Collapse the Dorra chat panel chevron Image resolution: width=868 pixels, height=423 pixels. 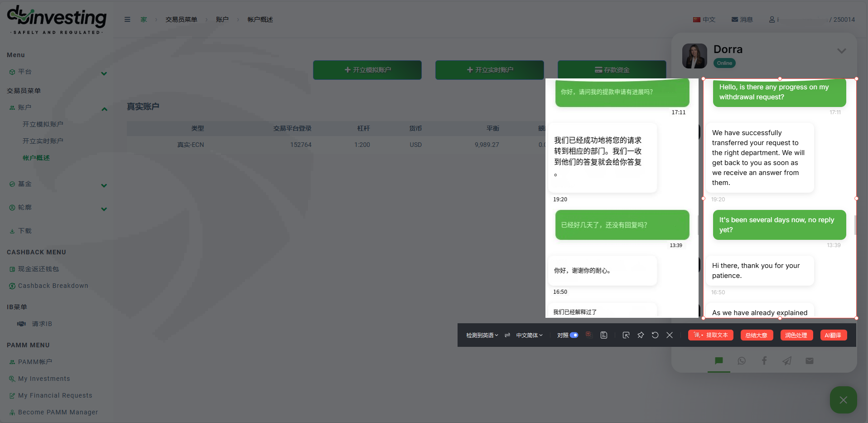coord(842,51)
